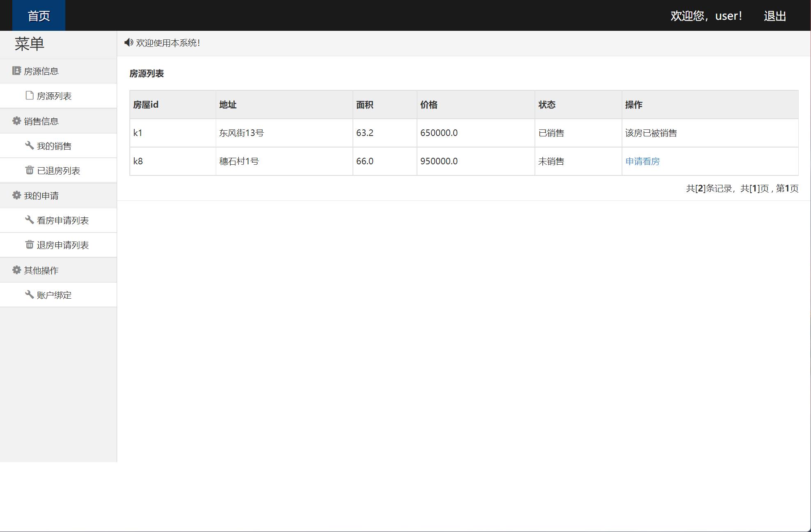
Task: Click the gear icon beside 销售信息
Action: coord(16,121)
